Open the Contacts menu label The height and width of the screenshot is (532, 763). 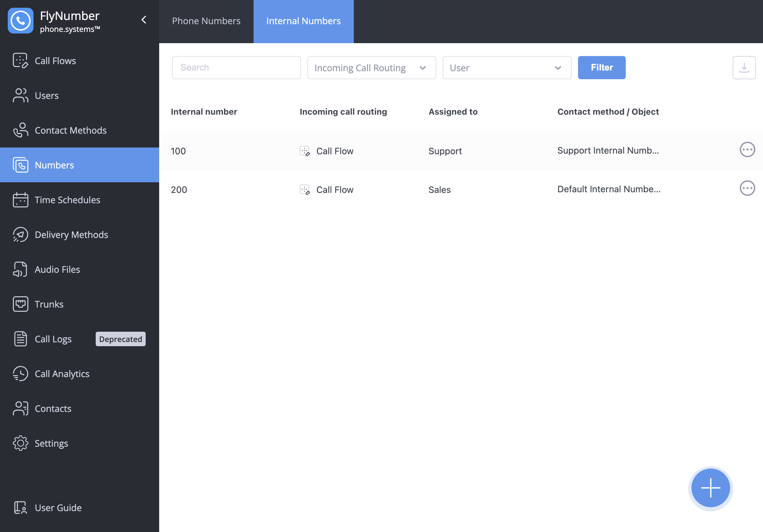coord(53,408)
